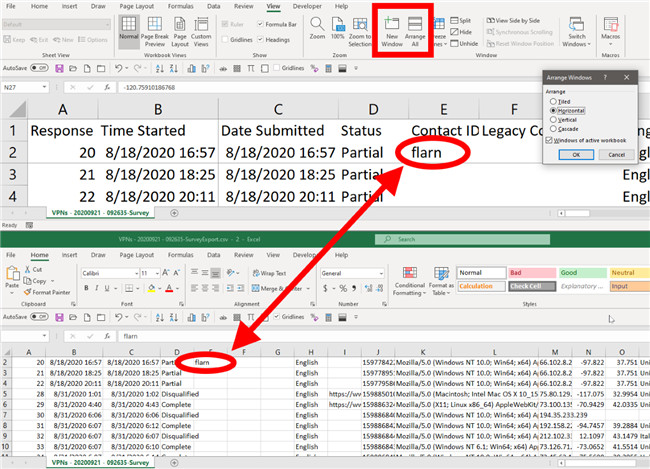This screenshot has height=469, width=650.
Task: Click Hide in Window group
Action: pyautogui.click(x=461, y=32)
